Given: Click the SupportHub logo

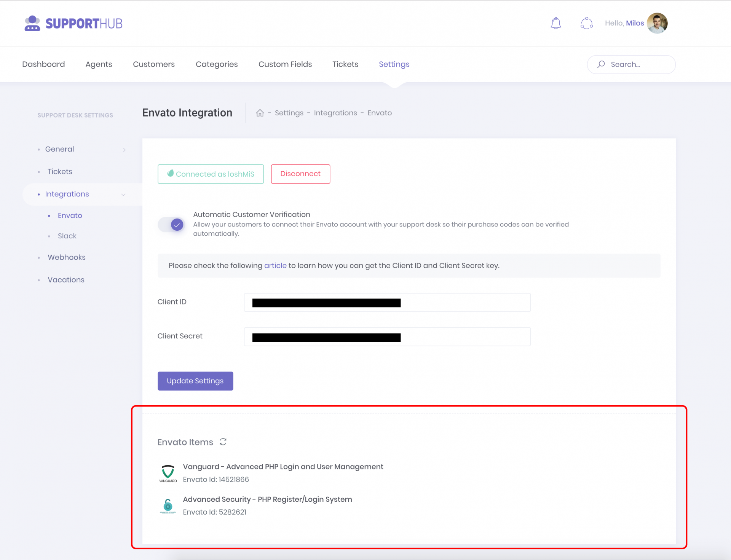Looking at the screenshot, I should 73,23.
